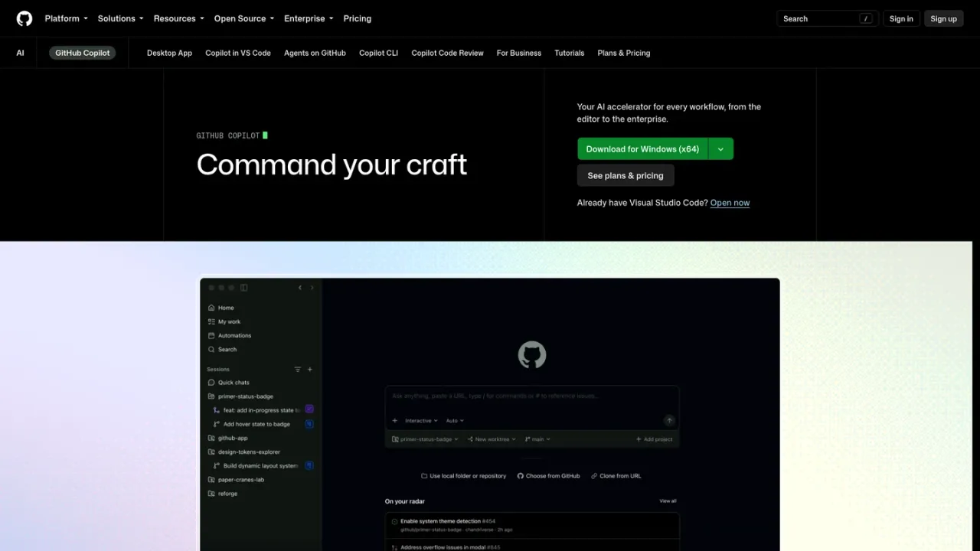Click the See plans & pricing button
The width and height of the screenshot is (980, 551).
tap(626, 175)
